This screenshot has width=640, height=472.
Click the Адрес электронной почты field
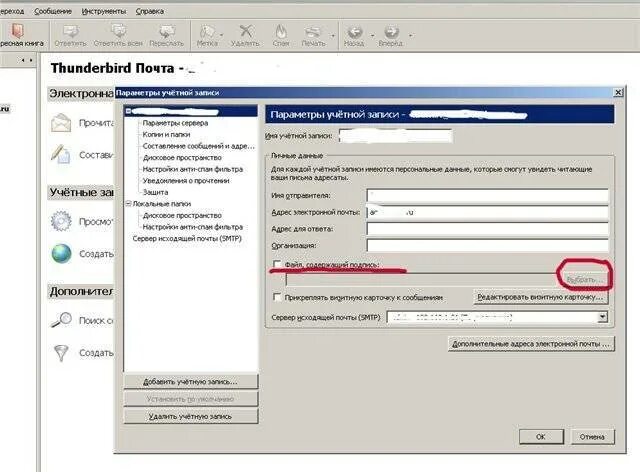tap(487, 212)
